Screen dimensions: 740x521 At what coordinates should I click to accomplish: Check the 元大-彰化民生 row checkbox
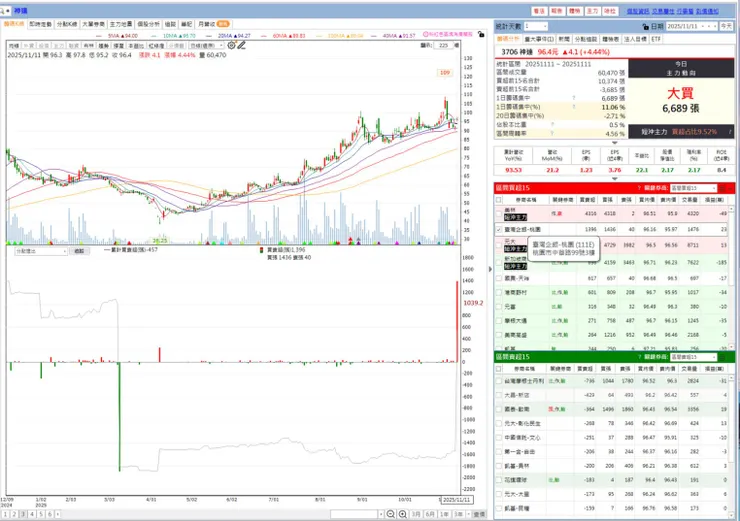click(499, 423)
